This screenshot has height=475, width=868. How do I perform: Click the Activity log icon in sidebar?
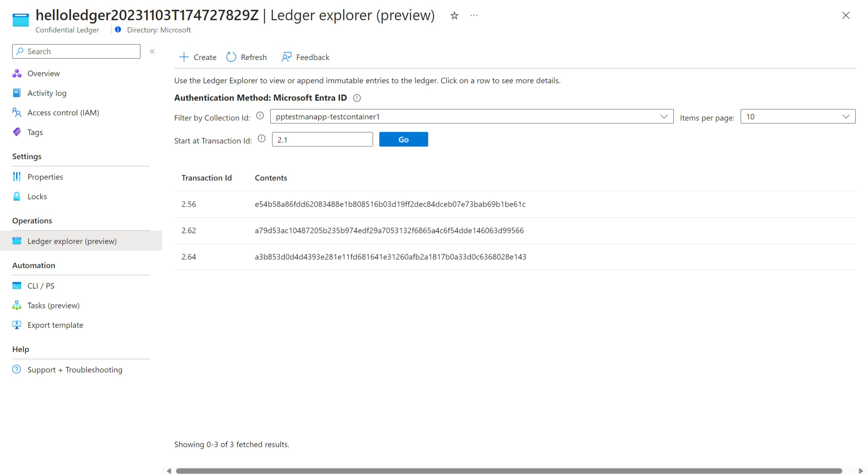[17, 93]
